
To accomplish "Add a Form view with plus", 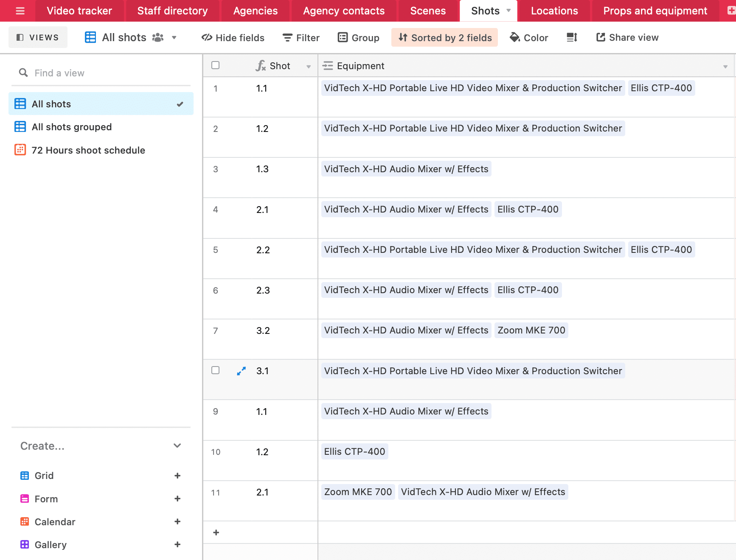I will (x=177, y=498).
